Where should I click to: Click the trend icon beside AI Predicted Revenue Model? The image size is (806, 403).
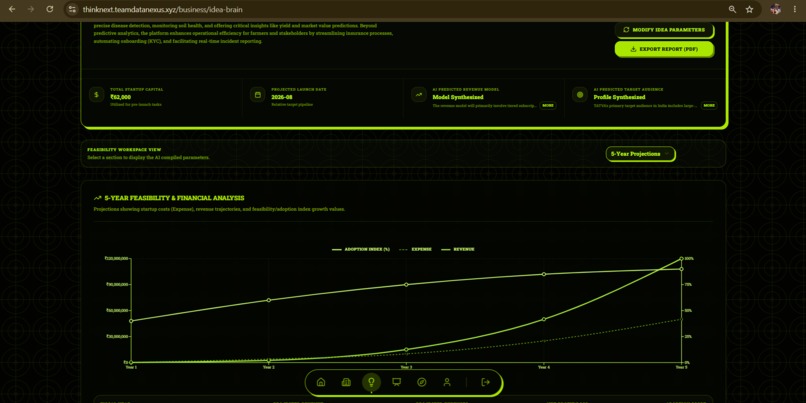click(x=419, y=95)
